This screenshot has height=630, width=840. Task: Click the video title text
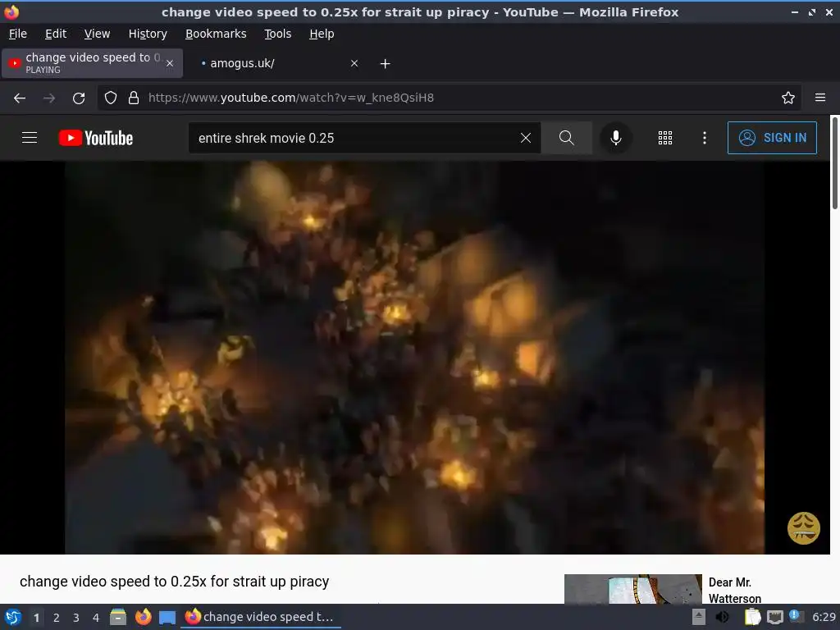pyautogui.click(x=174, y=582)
